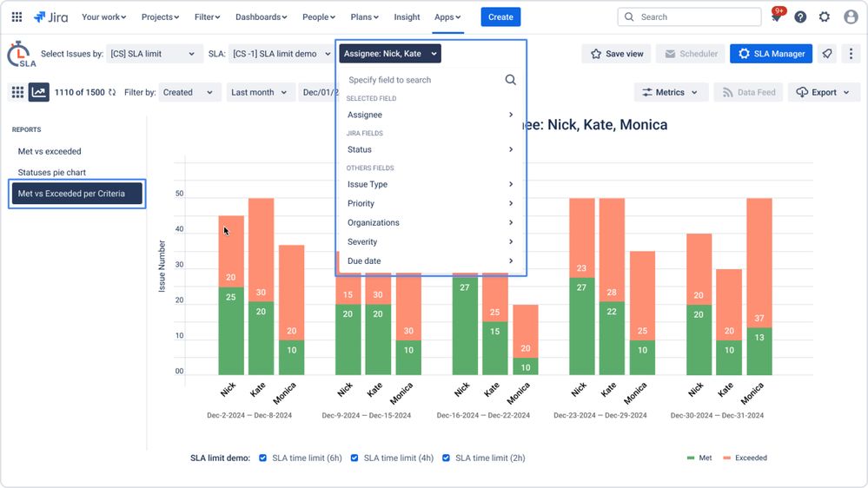The image size is (868, 488).
Task: Click the top Jira Search input field
Action: pos(689,17)
